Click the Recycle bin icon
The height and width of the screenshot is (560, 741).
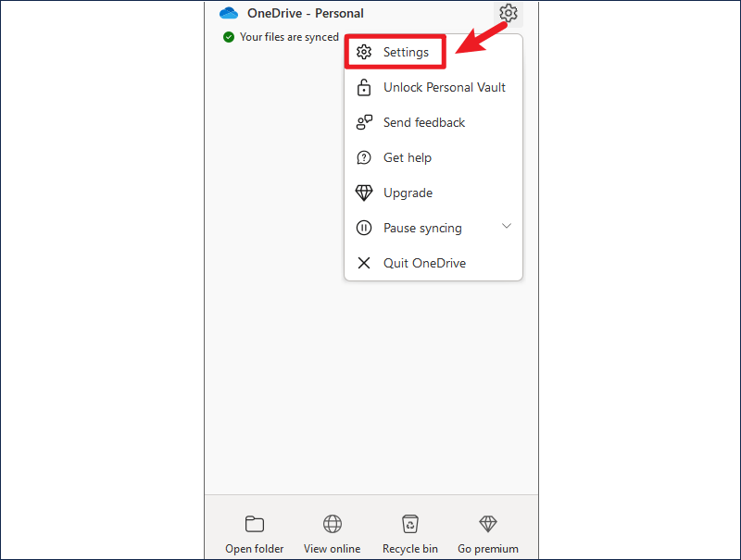(x=410, y=524)
